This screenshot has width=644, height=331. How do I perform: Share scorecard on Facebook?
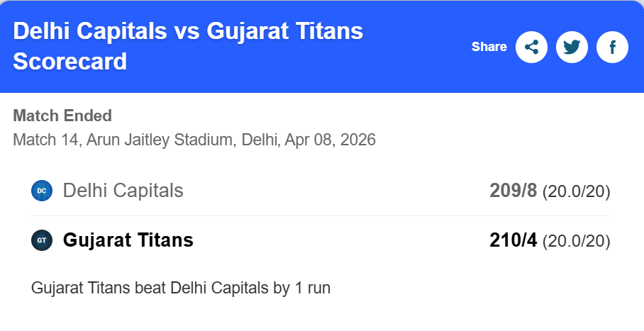(612, 47)
